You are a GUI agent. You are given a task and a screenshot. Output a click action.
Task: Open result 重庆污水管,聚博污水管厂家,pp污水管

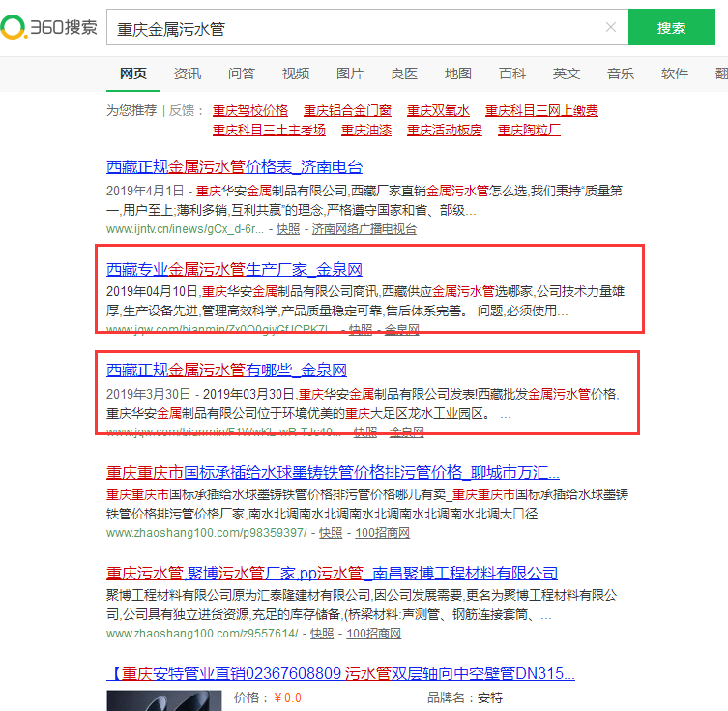[332, 573]
